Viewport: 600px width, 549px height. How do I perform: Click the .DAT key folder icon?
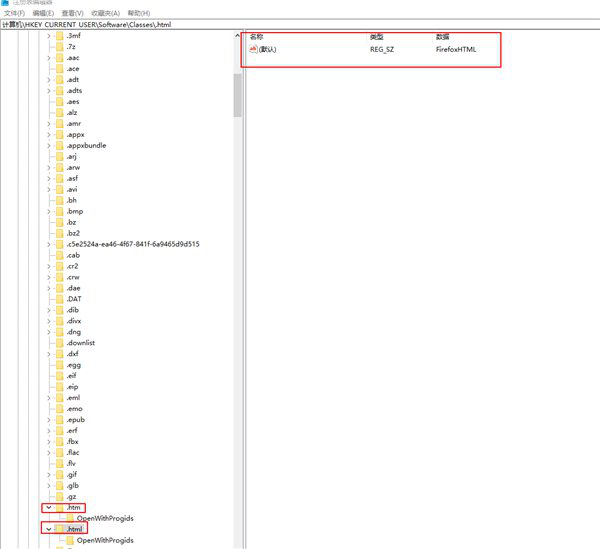click(x=59, y=299)
